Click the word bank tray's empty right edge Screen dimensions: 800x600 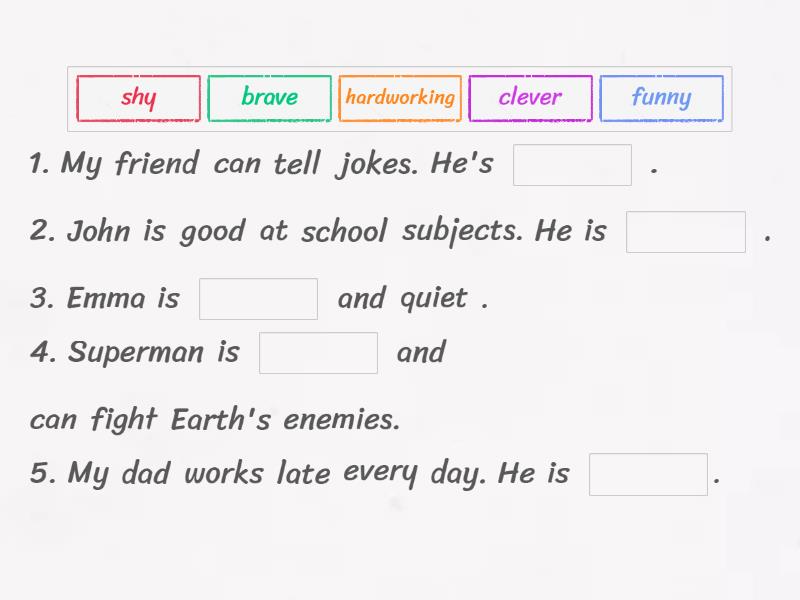click(727, 98)
